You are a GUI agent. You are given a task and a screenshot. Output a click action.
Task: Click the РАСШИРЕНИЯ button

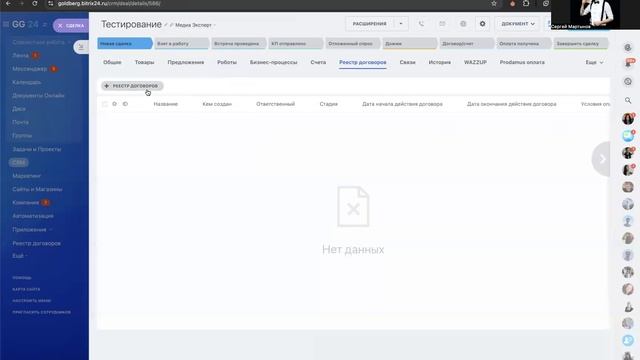pyautogui.click(x=370, y=24)
